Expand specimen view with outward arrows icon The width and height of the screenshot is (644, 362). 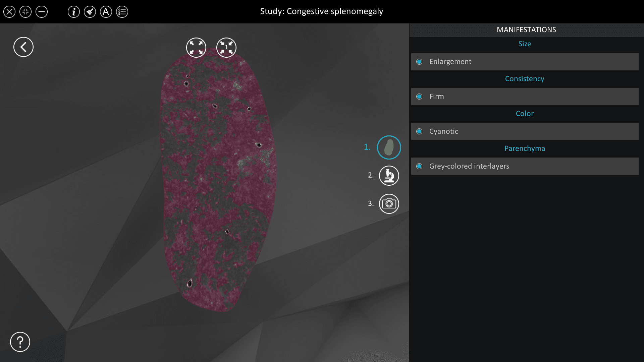point(196,48)
